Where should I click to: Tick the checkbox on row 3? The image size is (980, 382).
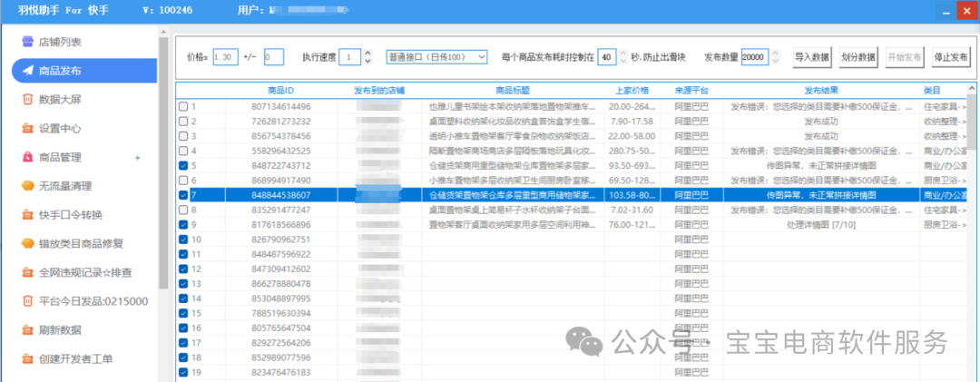pos(183,136)
